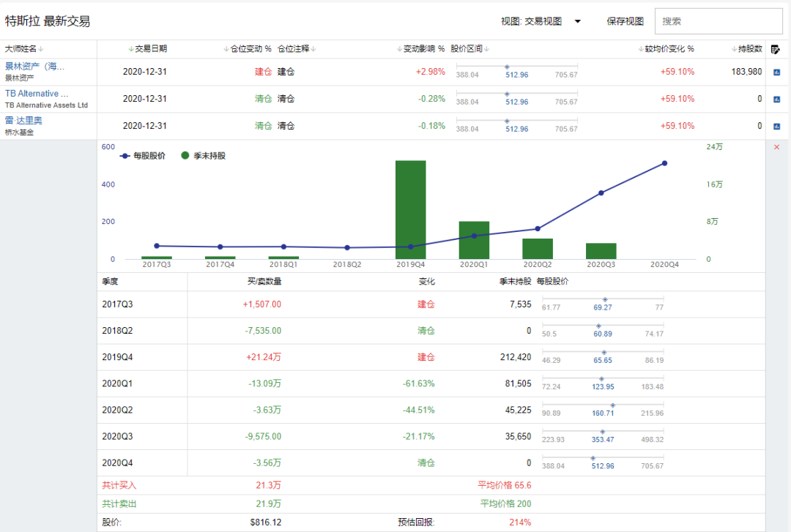The width and height of the screenshot is (791, 532).
Task: Click 平均价格 200 text
Action: 505,503
